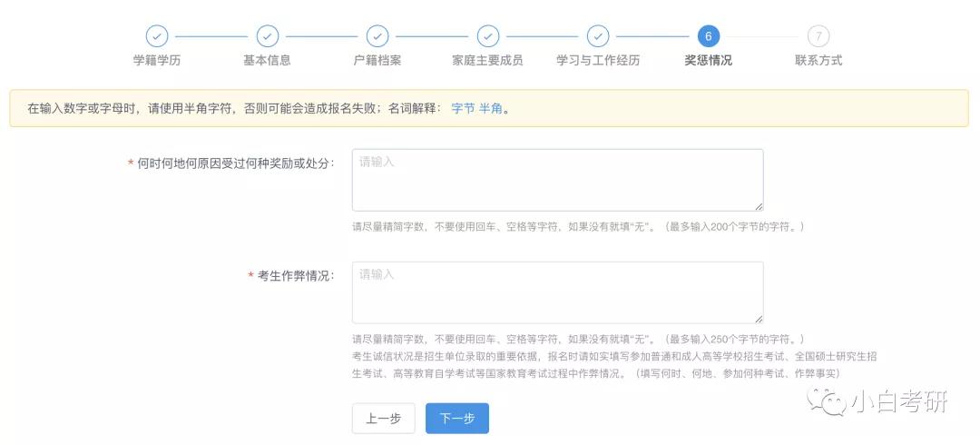The width and height of the screenshot is (980, 445).
Task: Grab resize handle of 奖励或处分 text area
Action: click(x=759, y=206)
